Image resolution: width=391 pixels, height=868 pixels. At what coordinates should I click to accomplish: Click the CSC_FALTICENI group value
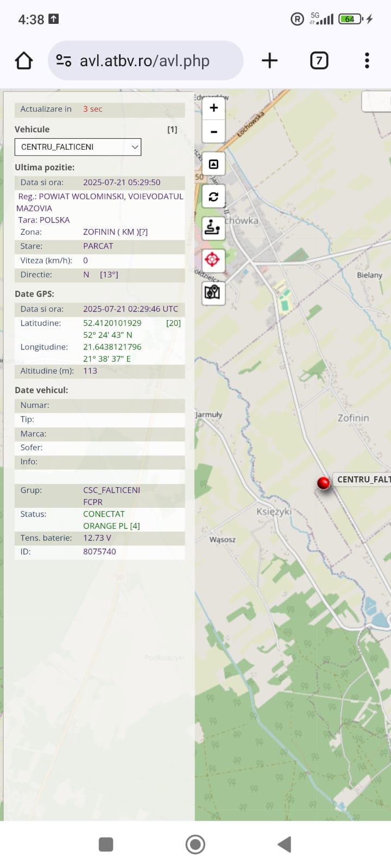[111, 490]
